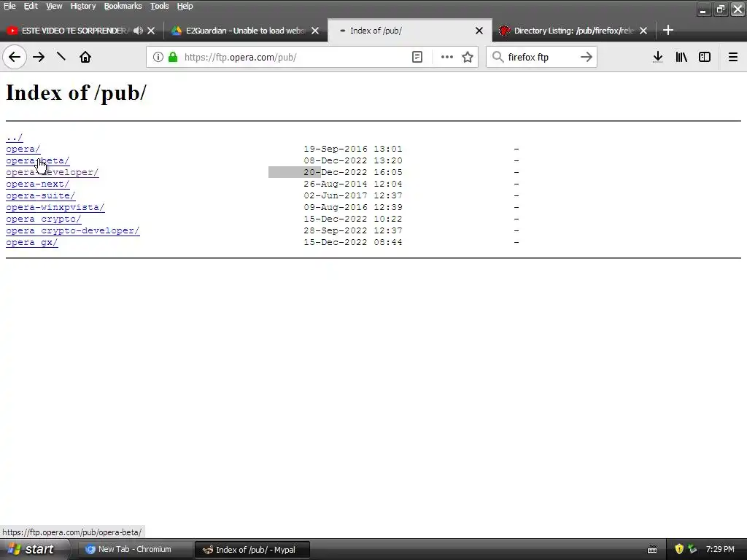
Task: Click the forward navigation arrow
Action: [39, 57]
